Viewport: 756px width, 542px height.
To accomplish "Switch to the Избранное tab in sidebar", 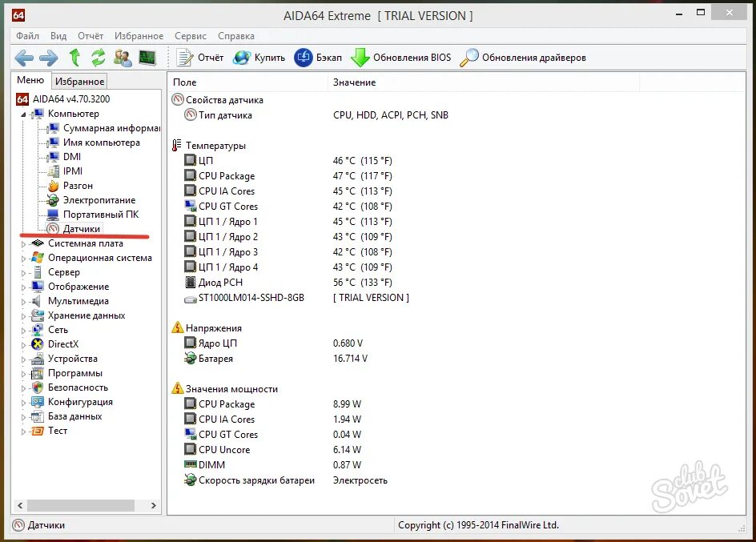I will [79, 82].
